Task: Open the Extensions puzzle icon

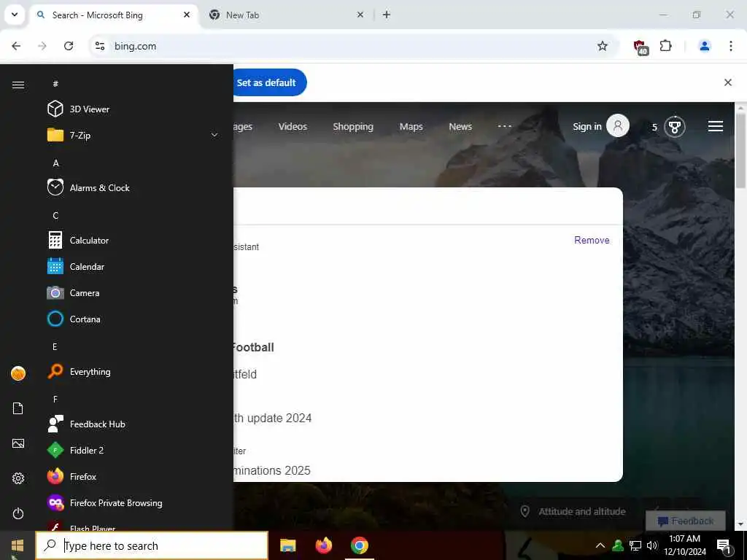Action: click(x=665, y=46)
